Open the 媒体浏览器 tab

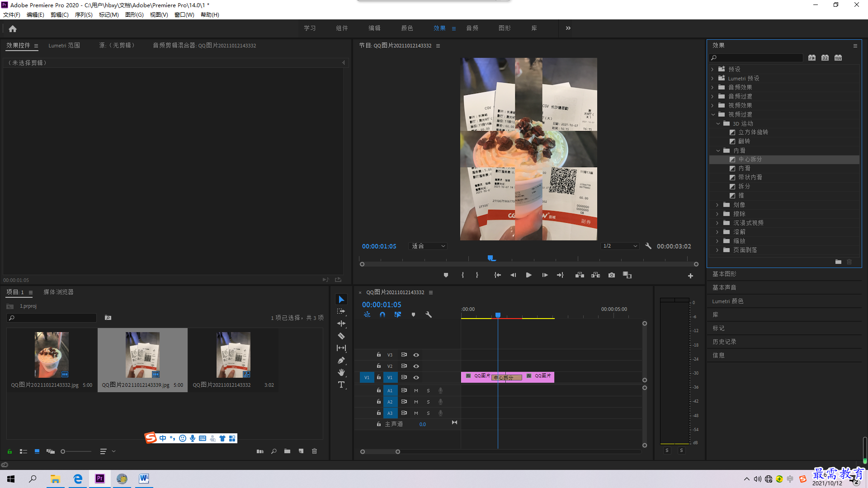58,292
